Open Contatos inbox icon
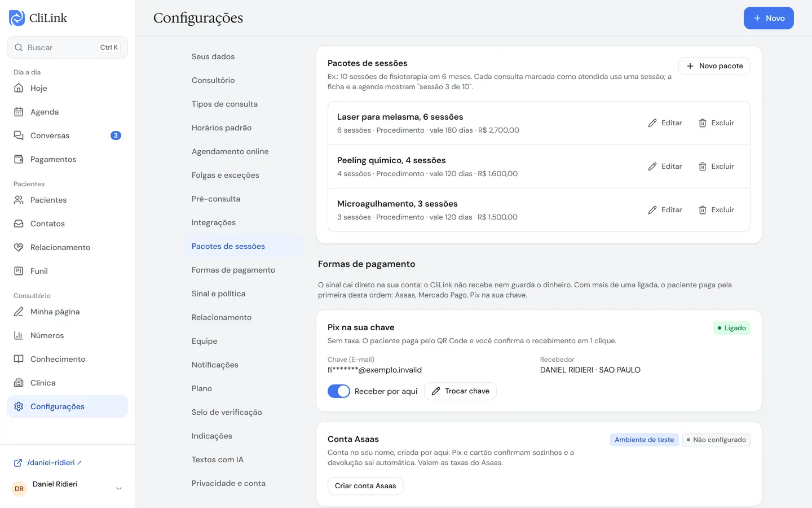 (x=19, y=224)
